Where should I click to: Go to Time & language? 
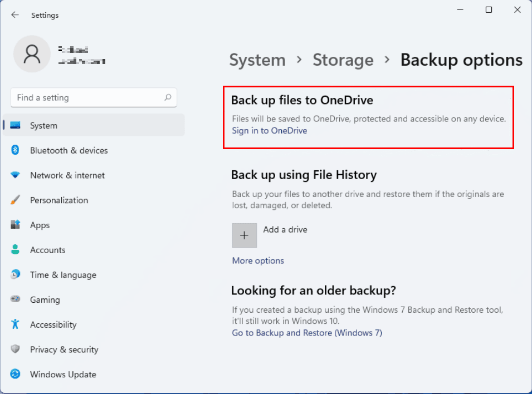[x=63, y=275]
